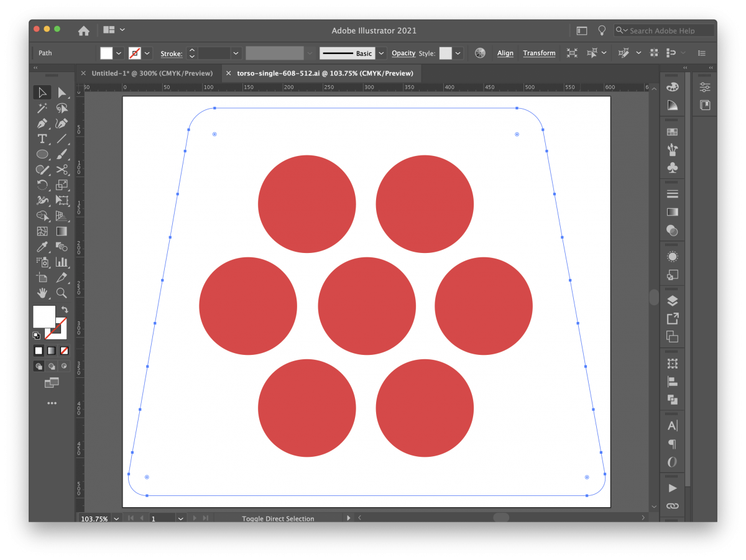The height and width of the screenshot is (560, 746).
Task: Select the Direct Selection tool
Action: pyautogui.click(x=62, y=93)
